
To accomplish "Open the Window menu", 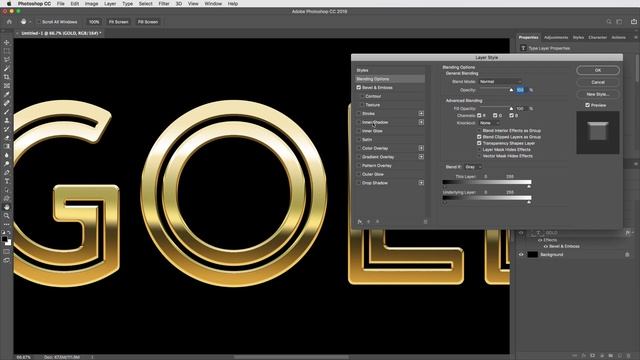I will [x=213, y=4].
